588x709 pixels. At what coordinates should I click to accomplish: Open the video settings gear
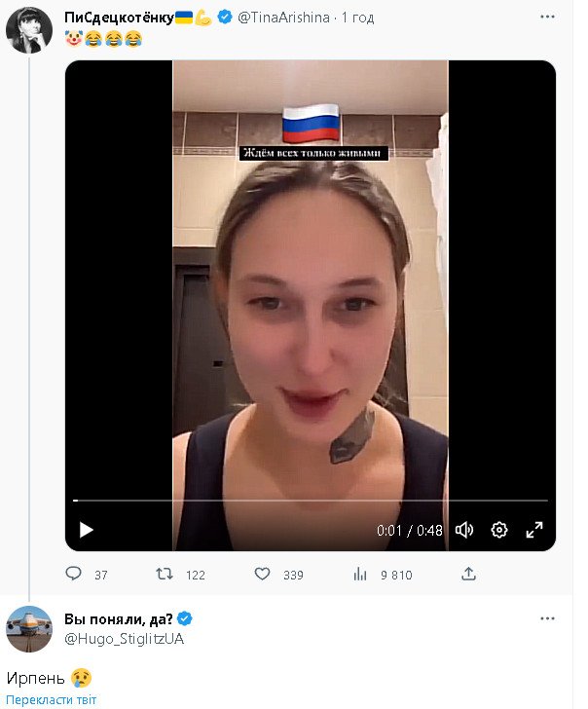499,530
